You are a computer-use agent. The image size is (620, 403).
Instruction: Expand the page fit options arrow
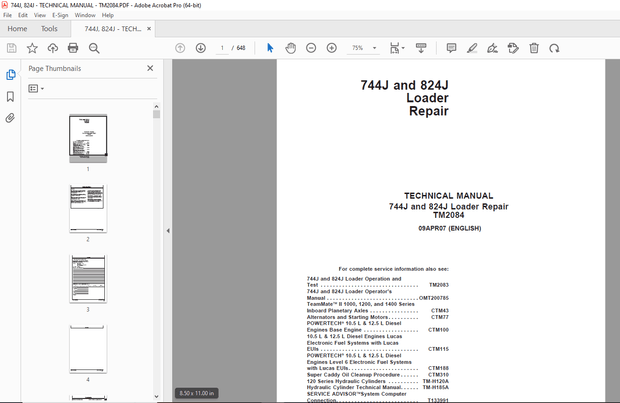403,48
